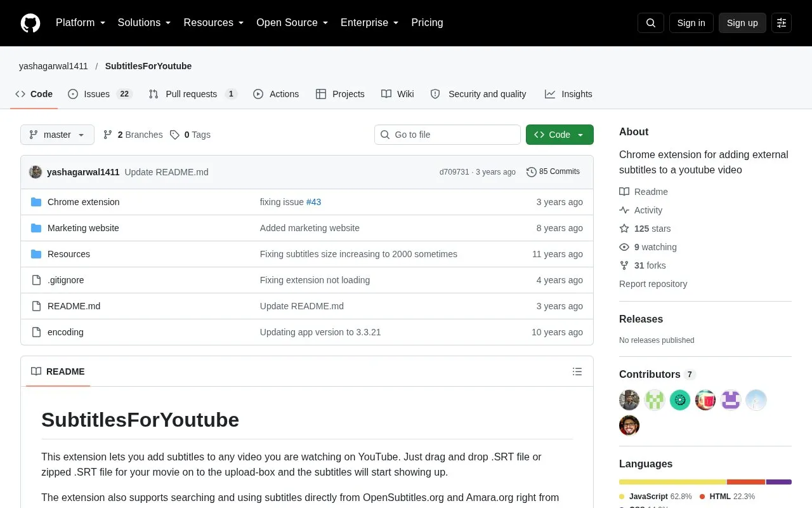Open the 85 Commits history link
Screen dimensions: 812x508
click(x=553, y=171)
